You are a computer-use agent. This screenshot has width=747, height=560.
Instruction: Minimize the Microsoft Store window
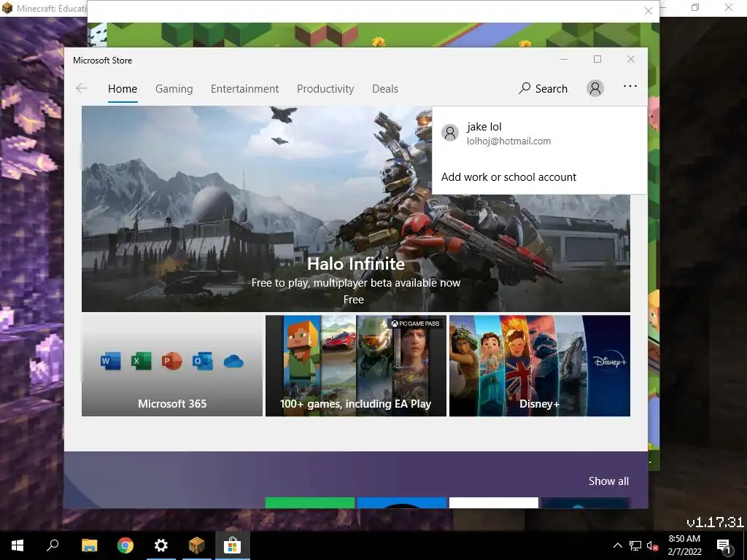tap(564, 59)
